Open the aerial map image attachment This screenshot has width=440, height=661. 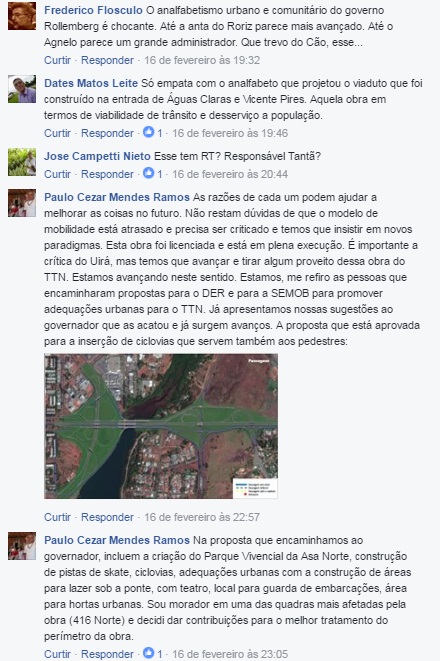[161, 426]
